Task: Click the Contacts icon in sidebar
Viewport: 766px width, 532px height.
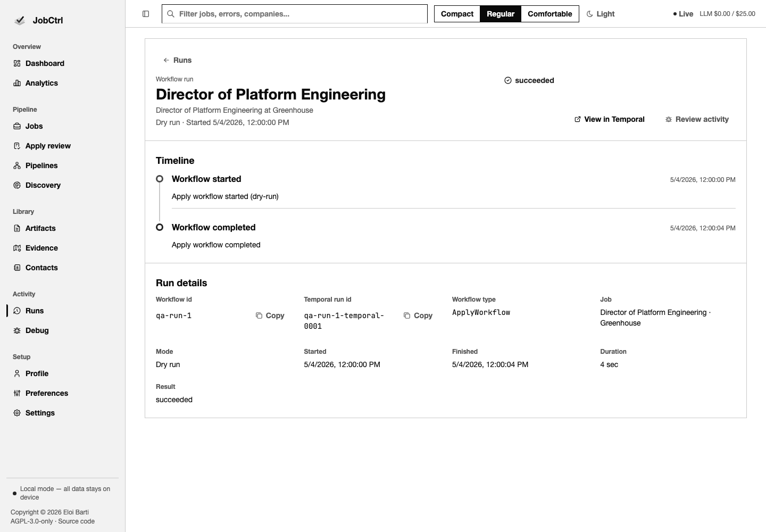Action: tap(17, 268)
